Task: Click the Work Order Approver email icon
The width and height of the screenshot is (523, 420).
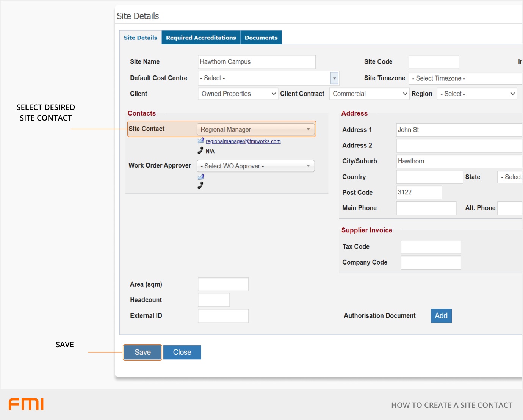Action: (x=201, y=177)
